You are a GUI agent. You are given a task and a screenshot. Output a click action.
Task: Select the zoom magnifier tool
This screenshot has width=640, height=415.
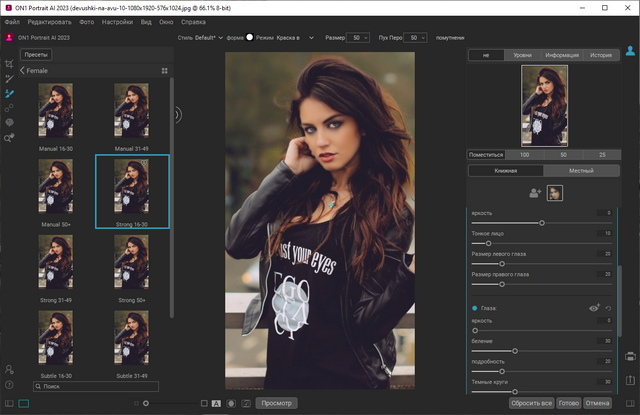[9, 138]
